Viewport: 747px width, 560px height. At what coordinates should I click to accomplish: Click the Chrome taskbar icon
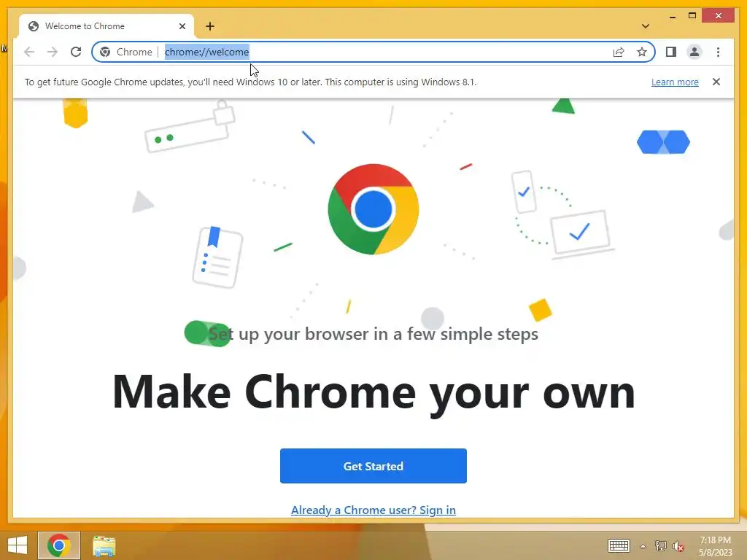point(59,545)
